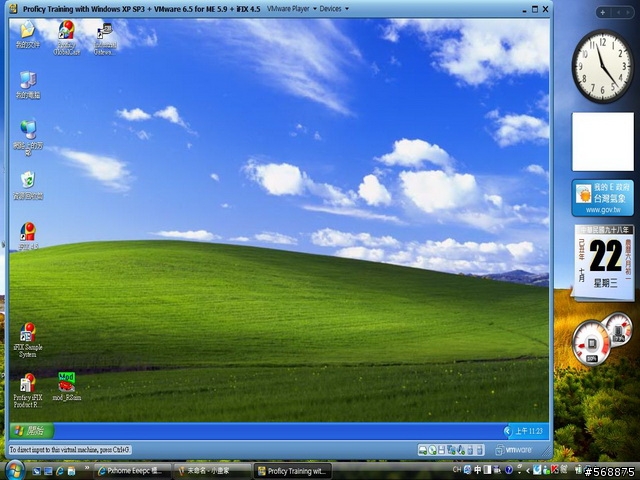Click the red K antivirus tray icon

tap(555, 470)
